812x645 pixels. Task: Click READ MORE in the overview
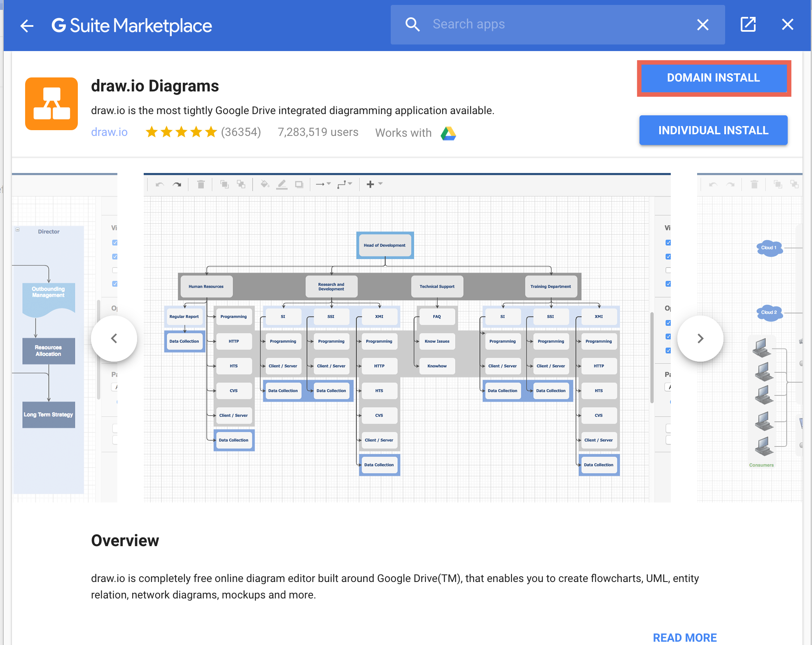pos(685,638)
